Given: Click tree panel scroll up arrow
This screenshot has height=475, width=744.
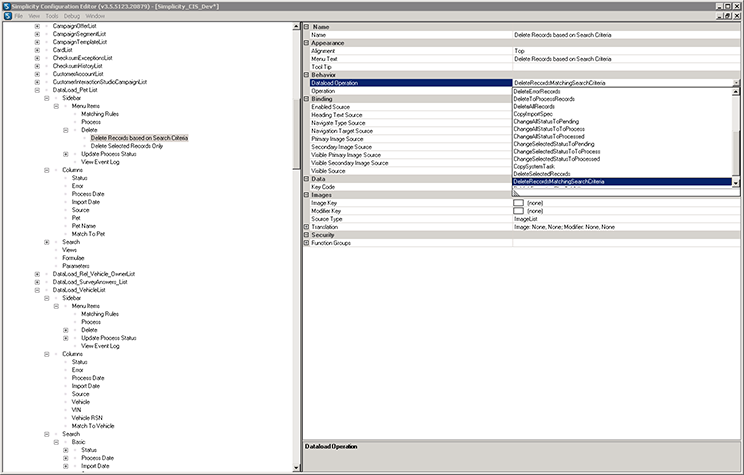Looking at the screenshot, I should tap(296, 27).
